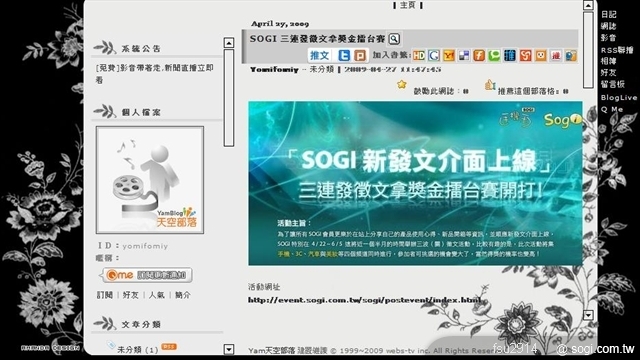Image resolution: width=640 pixels, height=360 pixels.
Task: Click the 鼓勵此網誌 counter text
Action: [x=441, y=91]
